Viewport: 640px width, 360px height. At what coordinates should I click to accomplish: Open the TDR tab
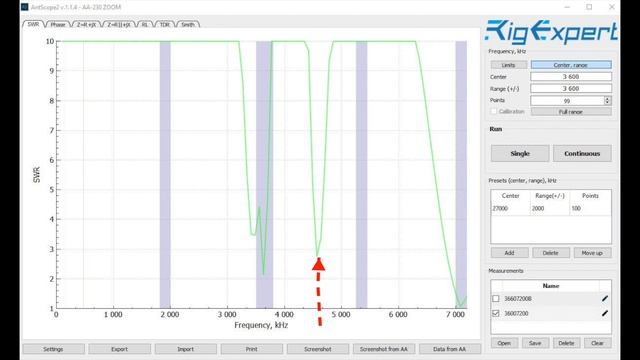coord(164,24)
